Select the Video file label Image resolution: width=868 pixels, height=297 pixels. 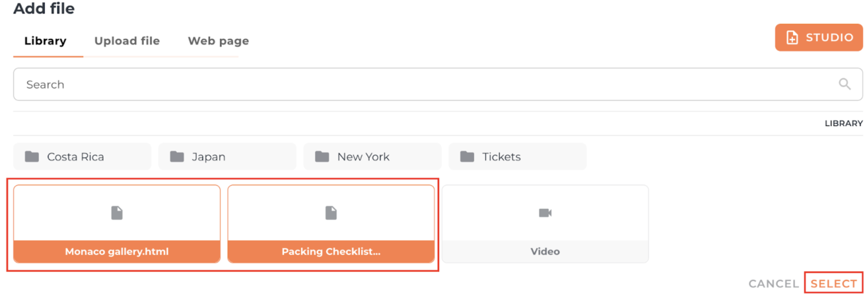coord(545,252)
